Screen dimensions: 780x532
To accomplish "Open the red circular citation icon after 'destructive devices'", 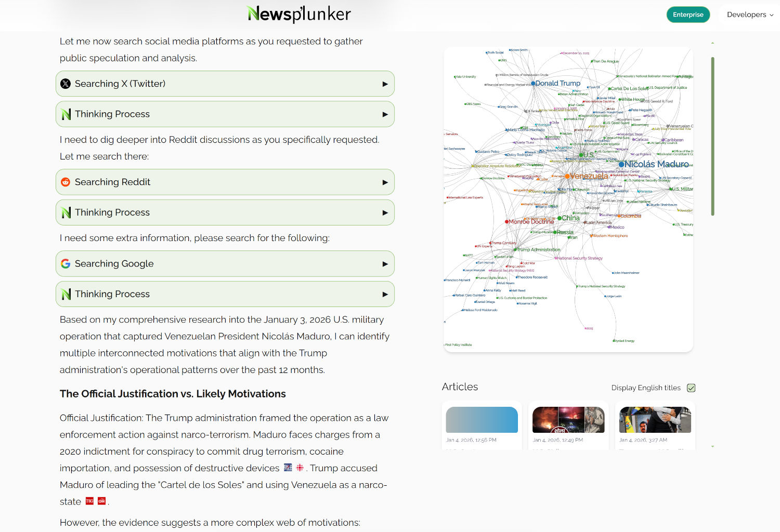I will (x=300, y=468).
